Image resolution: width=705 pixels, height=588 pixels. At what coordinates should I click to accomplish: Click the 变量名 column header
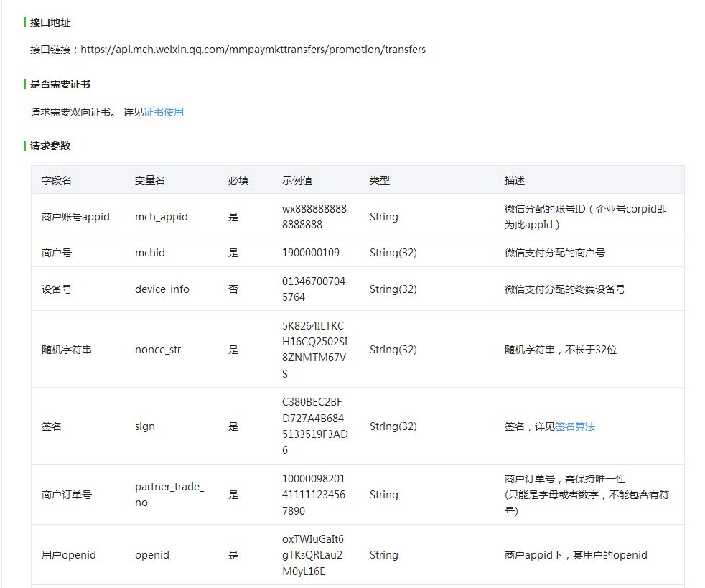[x=149, y=180]
